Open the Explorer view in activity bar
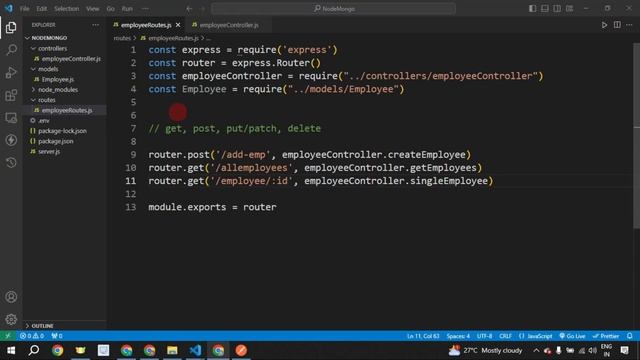This screenshot has width=640, height=360. (x=11, y=27)
